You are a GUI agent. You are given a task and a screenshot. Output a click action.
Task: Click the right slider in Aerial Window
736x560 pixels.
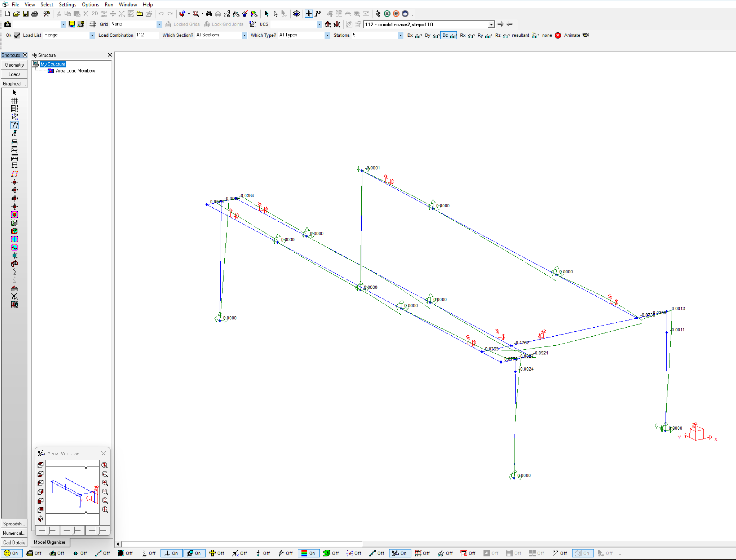coord(97,530)
